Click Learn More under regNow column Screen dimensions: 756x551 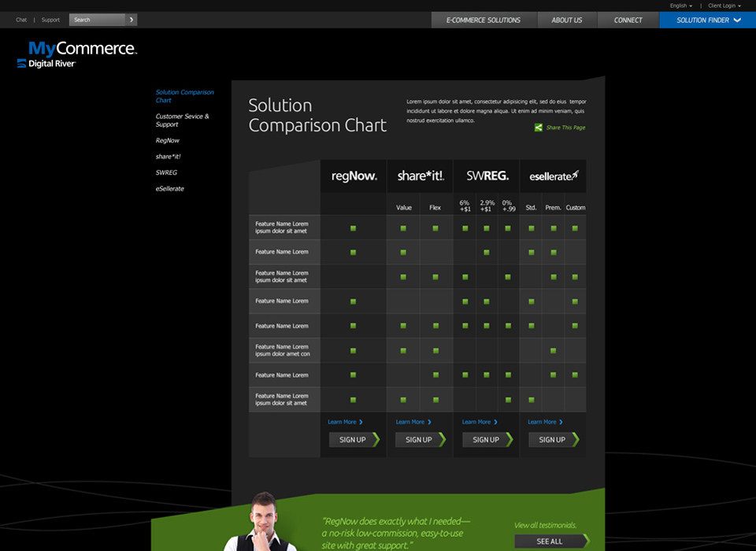[x=345, y=422]
